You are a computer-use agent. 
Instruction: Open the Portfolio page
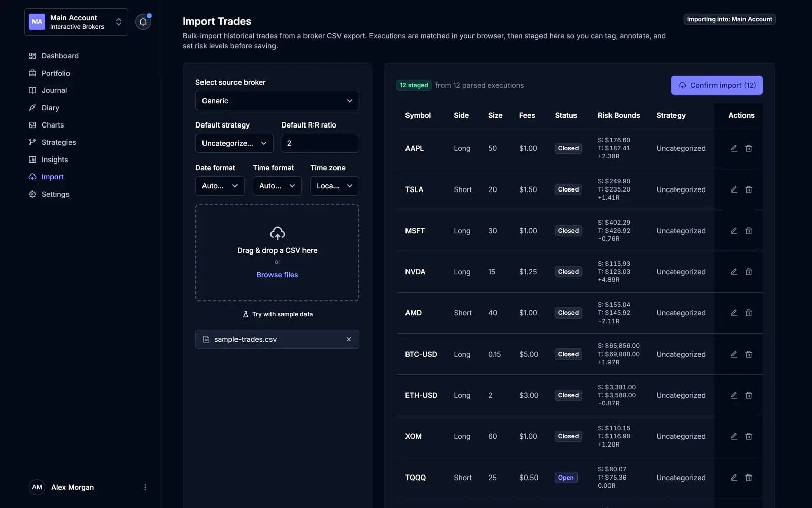[x=56, y=73]
